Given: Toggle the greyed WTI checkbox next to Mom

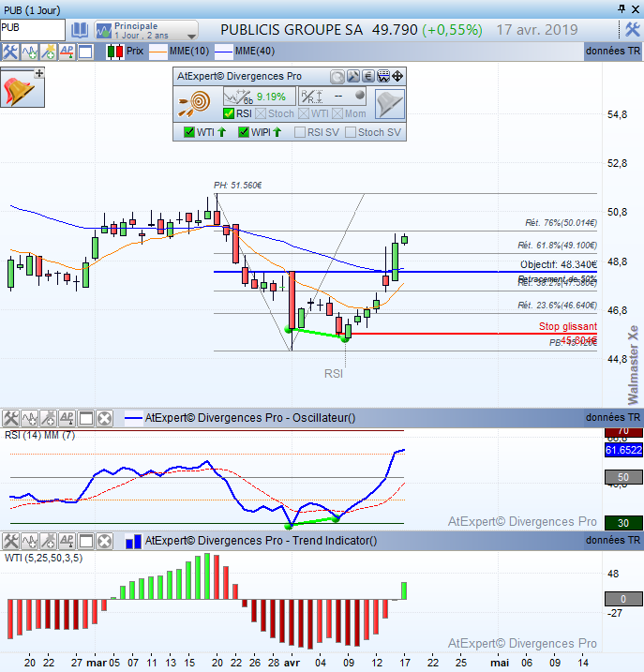Looking at the screenshot, I should click(304, 113).
